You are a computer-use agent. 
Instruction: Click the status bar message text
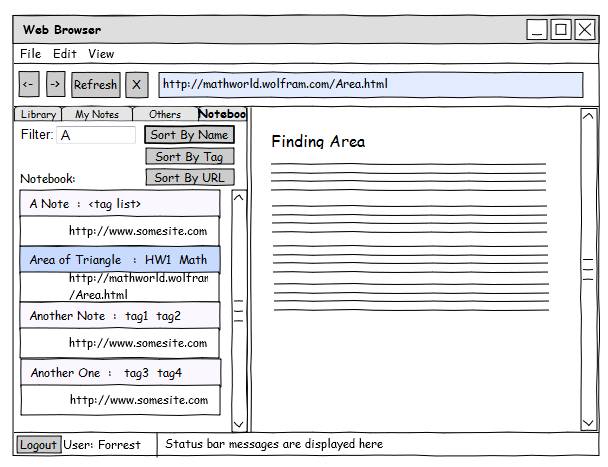274,444
